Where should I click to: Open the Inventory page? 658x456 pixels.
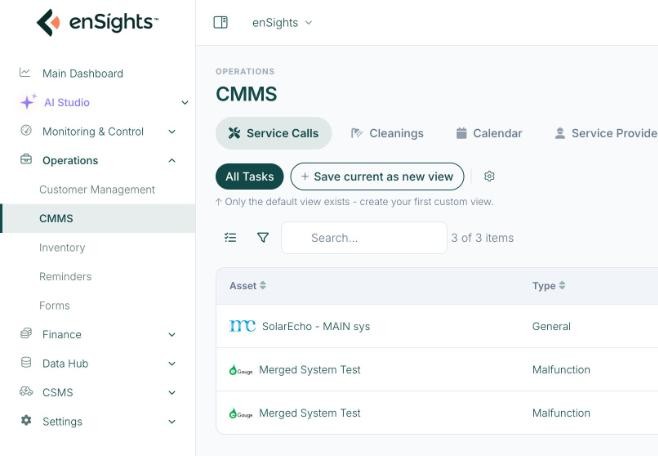point(62,248)
